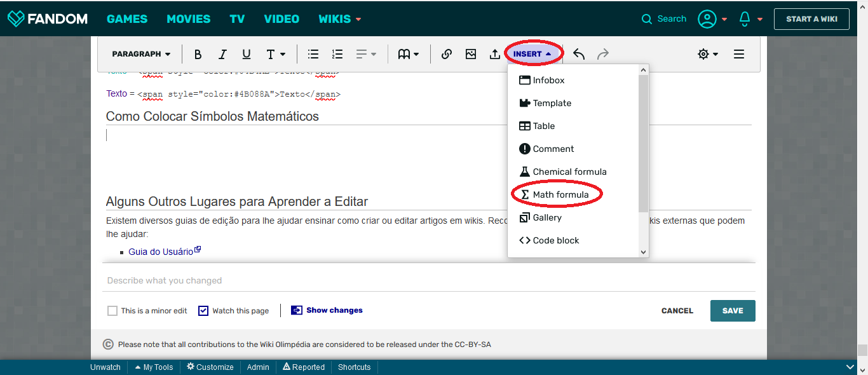This screenshot has height=375, width=868.
Task: Choose Table from Insert menu
Action: click(573, 126)
